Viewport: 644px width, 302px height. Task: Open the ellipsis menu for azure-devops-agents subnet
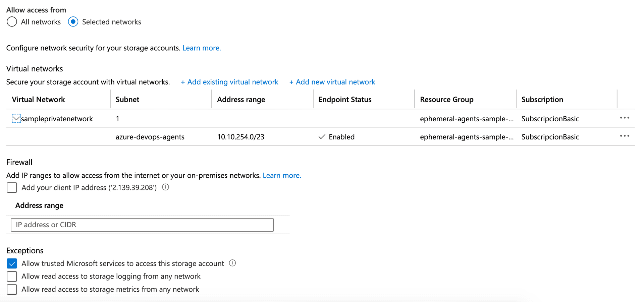point(625,136)
